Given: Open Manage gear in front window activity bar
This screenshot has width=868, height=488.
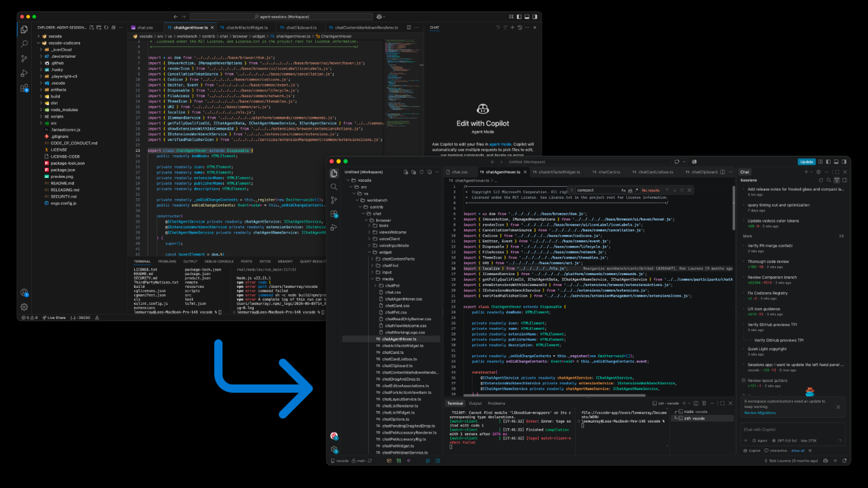Looking at the screenshot, I should 334,449.
